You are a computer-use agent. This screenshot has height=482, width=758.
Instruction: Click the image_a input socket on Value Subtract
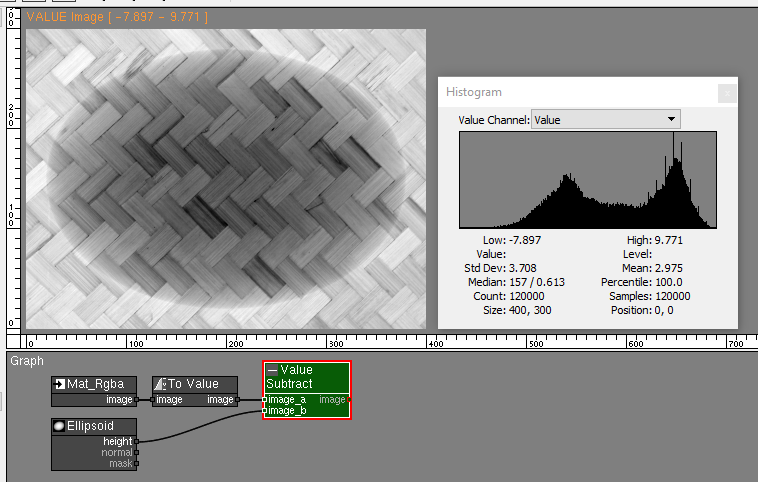point(265,400)
